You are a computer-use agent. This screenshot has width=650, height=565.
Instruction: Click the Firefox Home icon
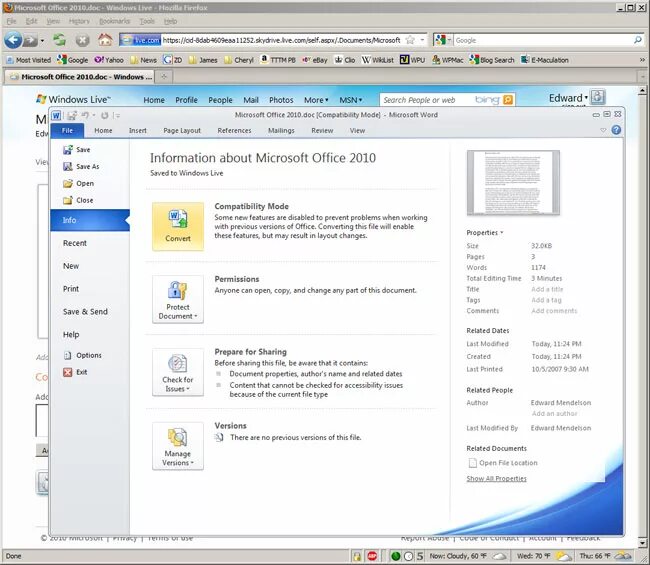105,40
